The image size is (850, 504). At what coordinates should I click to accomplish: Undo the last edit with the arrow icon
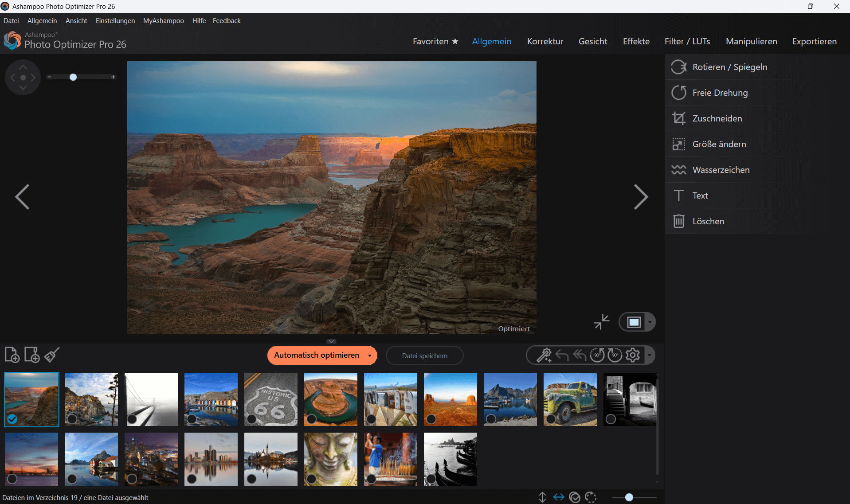tap(561, 355)
